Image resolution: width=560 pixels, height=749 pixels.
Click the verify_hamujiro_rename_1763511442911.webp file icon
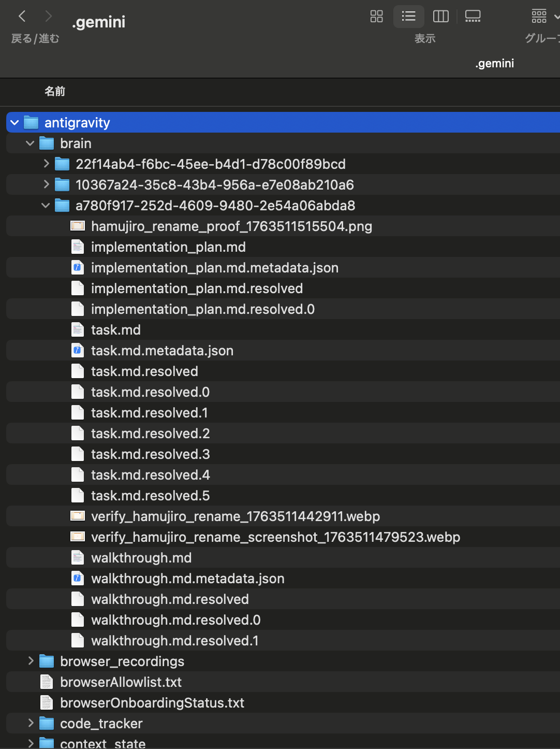(x=78, y=516)
